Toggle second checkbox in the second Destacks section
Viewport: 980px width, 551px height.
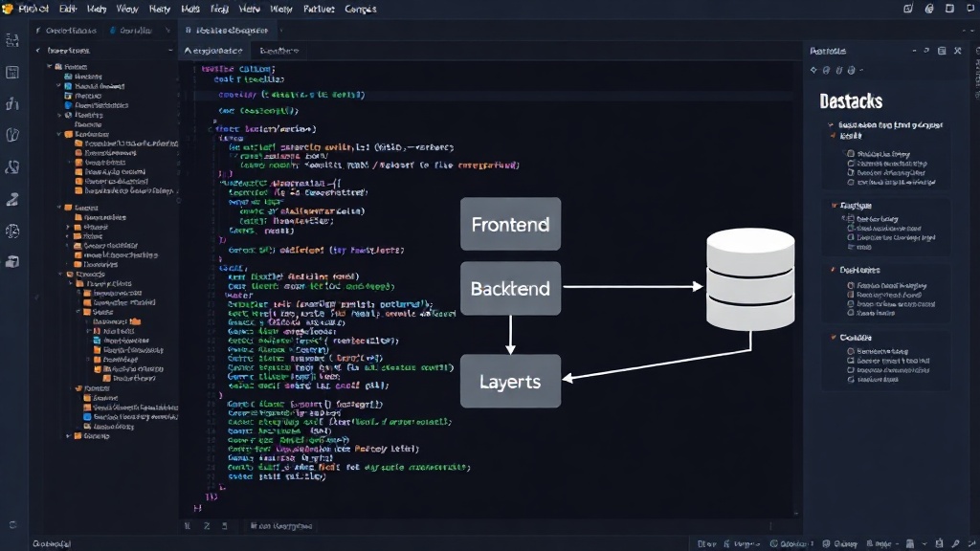(851, 228)
